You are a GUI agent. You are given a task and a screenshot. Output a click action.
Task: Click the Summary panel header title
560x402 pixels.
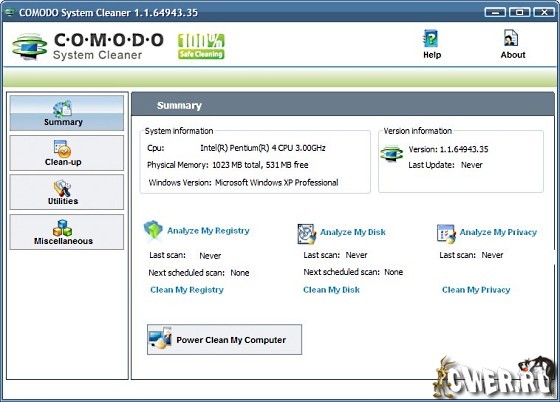pos(179,106)
